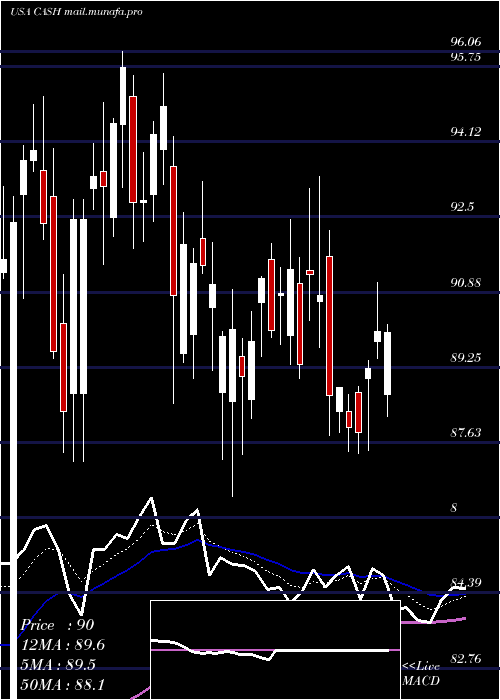Image resolution: width=500 pixels, height=700 pixels.
Task: Click the 90.88 price level label
Action: pos(466,283)
